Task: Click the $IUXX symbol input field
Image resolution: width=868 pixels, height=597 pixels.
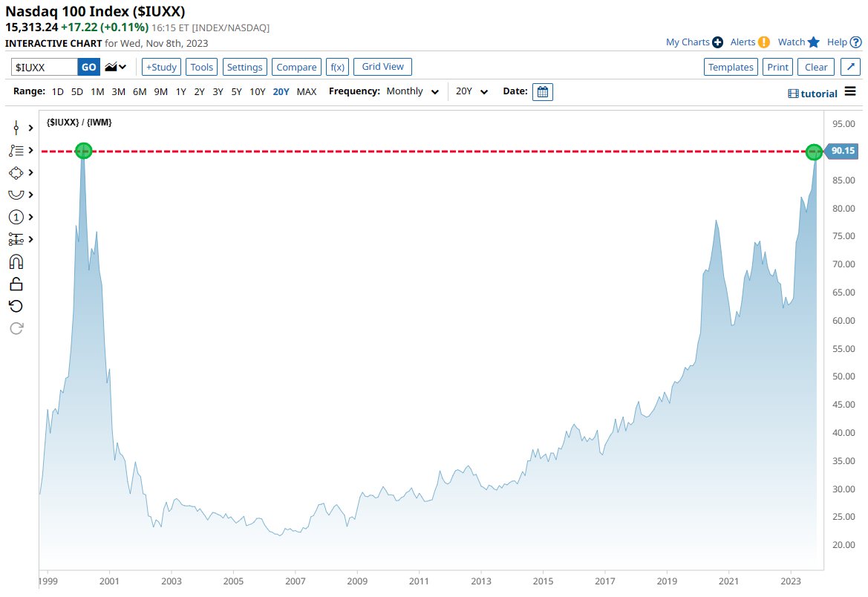Action: (45, 67)
